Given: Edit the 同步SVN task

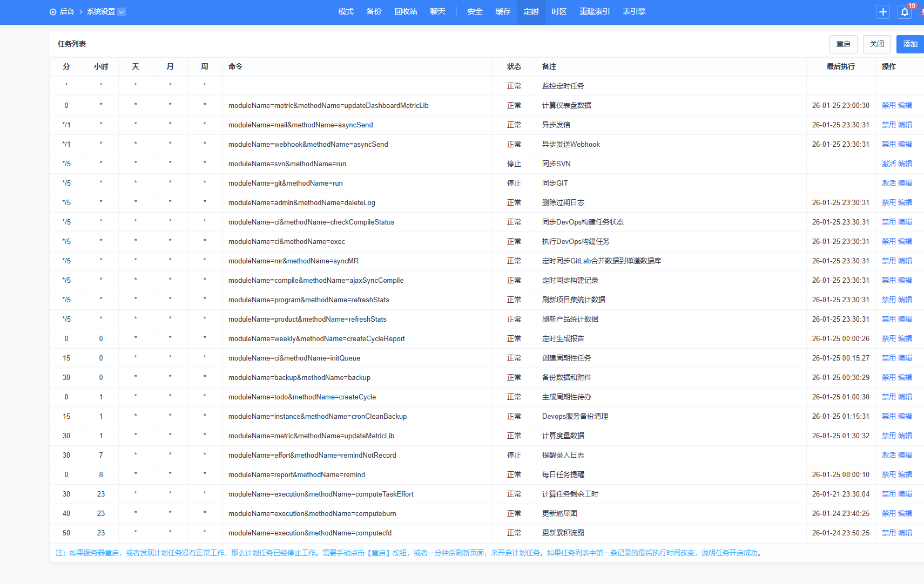Looking at the screenshot, I should [x=905, y=164].
